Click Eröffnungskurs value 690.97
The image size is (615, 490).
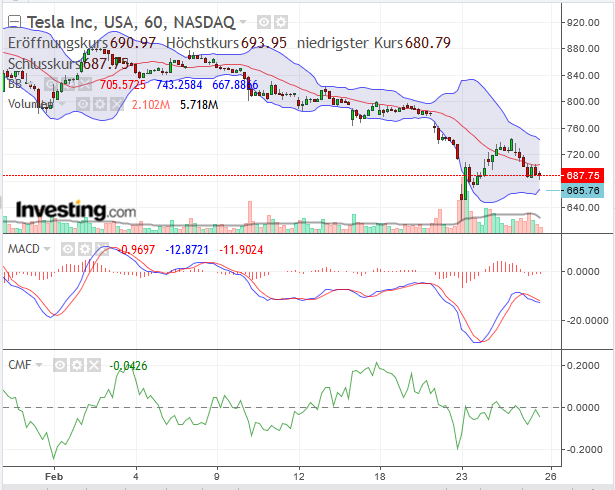133,43
